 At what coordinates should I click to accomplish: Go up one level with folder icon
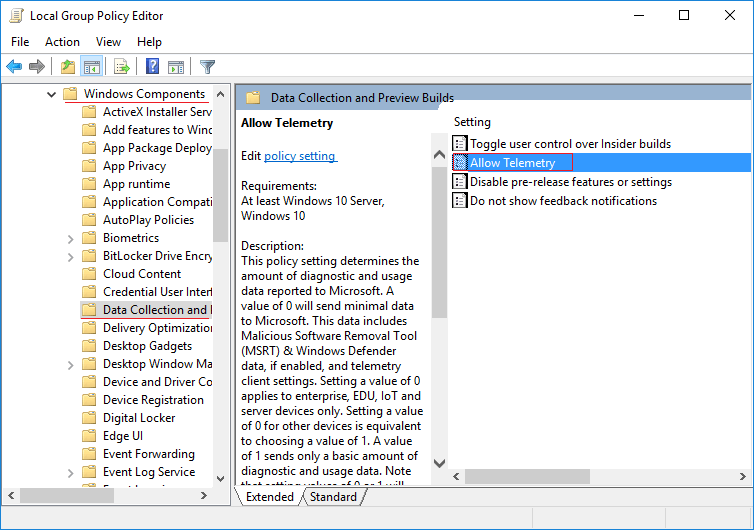point(67,67)
